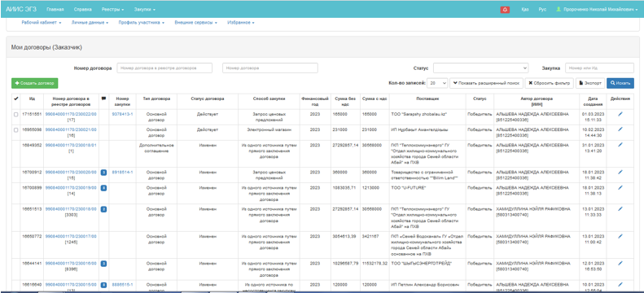Image resolution: width=644 pixels, height=293 pixels.
Task: Open the Реестры dropdown menu
Action: point(112,9)
